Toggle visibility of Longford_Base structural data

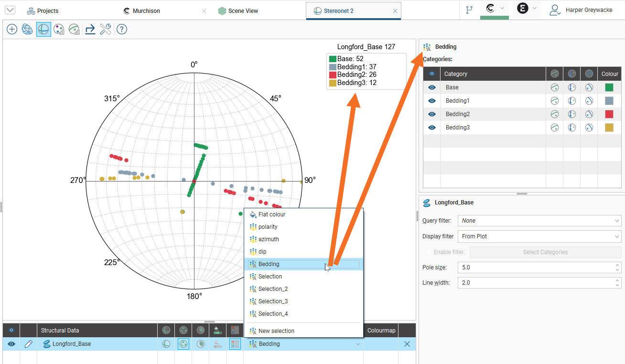pos(11,344)
